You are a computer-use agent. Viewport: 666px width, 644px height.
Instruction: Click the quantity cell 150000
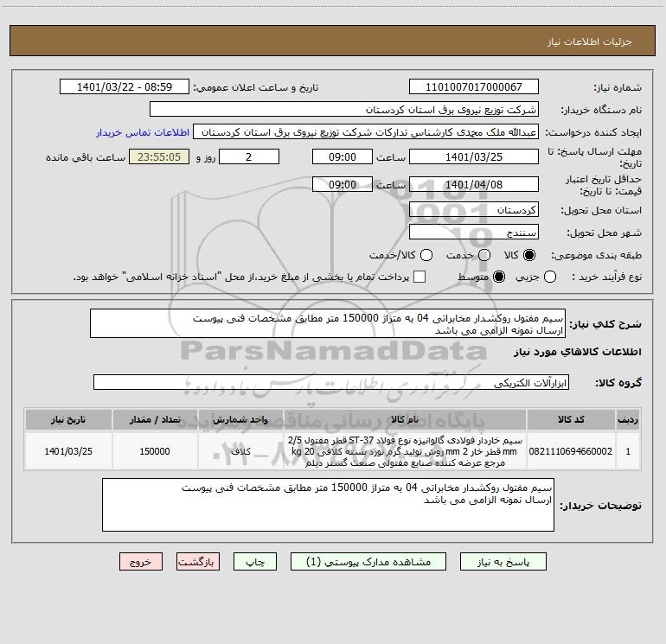point(155,451)
